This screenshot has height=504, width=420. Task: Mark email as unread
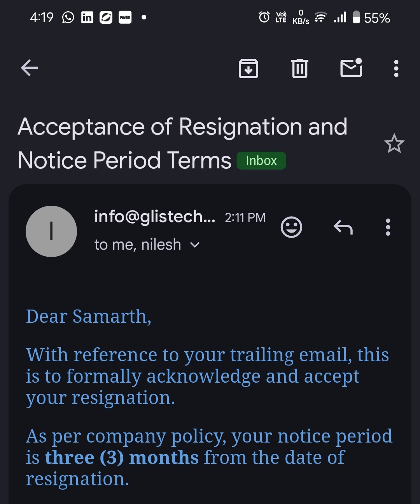point(351,68)
